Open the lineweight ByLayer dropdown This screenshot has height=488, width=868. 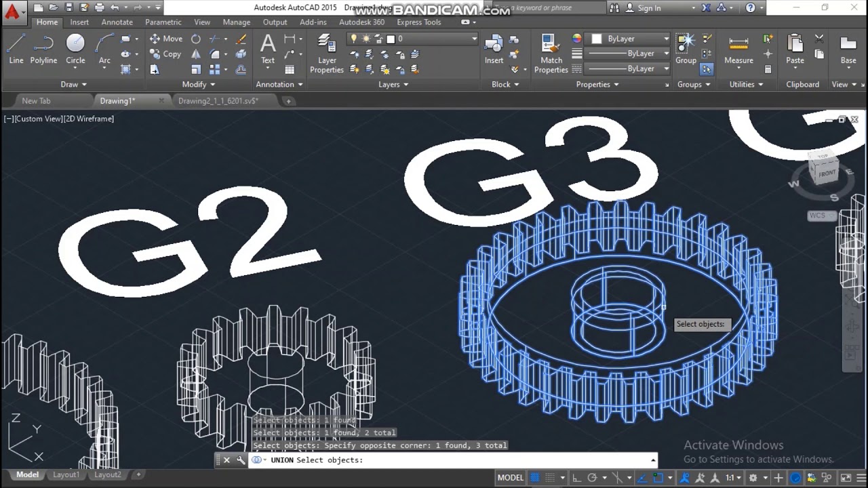(629, 54)
